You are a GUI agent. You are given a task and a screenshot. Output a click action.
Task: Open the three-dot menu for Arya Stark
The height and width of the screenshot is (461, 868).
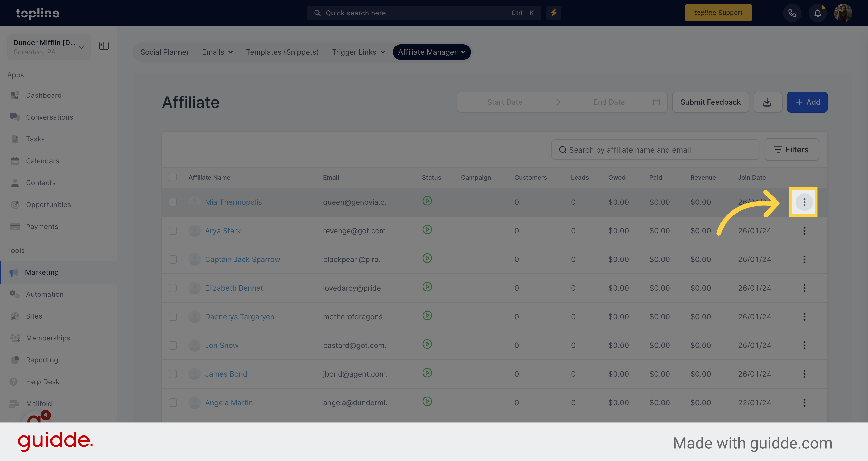(804, 231)
